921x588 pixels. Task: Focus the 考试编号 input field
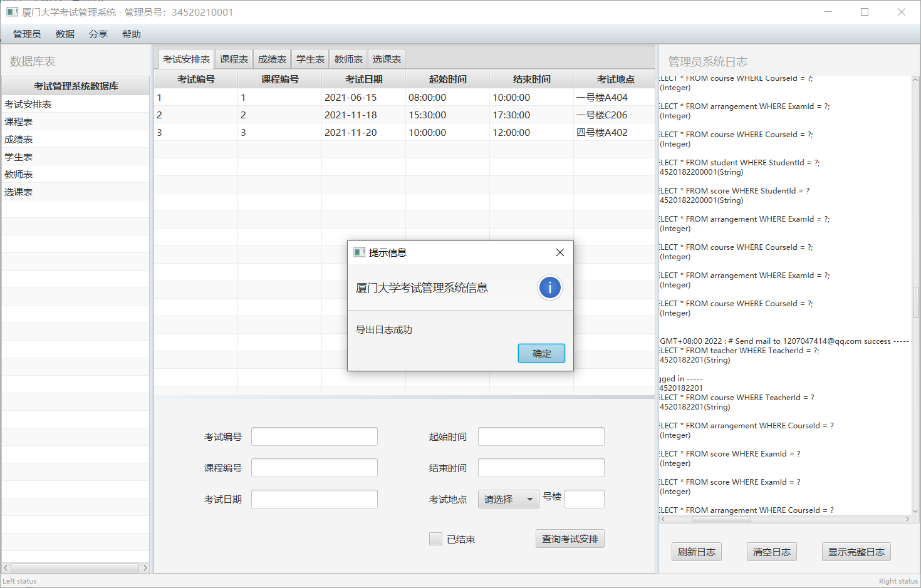click(315, 436)
